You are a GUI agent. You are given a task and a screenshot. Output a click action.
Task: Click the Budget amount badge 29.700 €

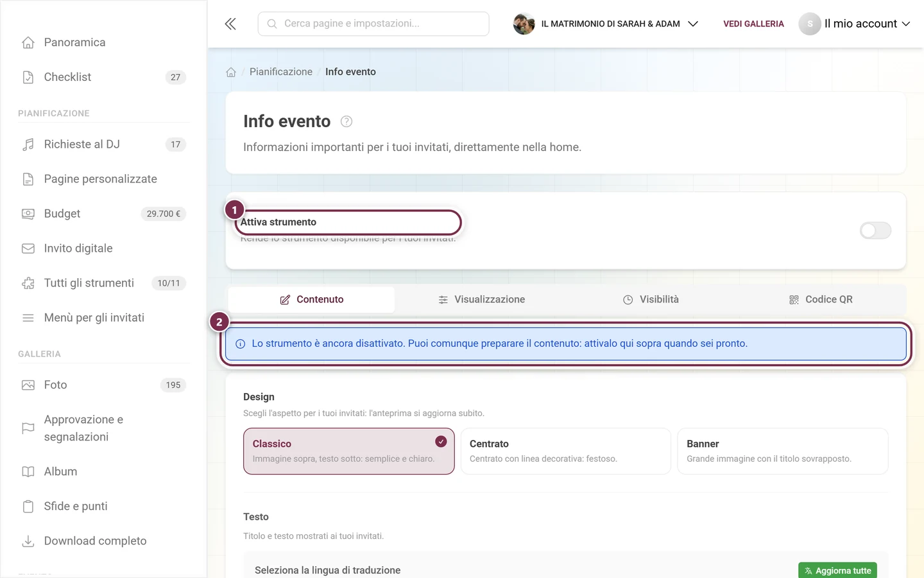point(164,214)
